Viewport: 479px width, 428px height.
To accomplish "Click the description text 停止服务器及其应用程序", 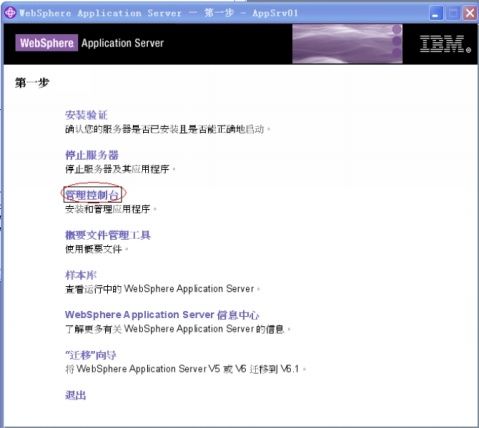I will pos(120,169).
